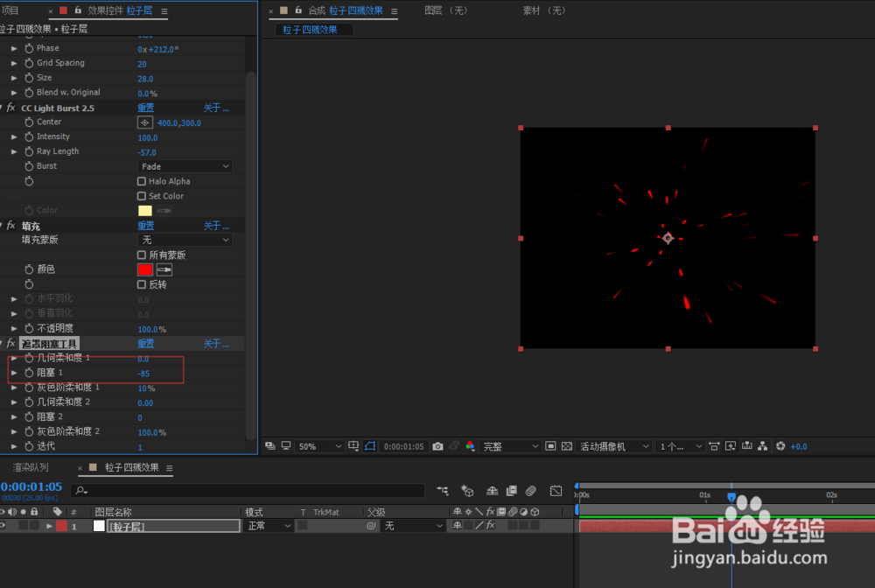This screenshot has width=875, height=588.
Task: Check the 所有蒙版 checkbox
Action: [x=142, y=255]
